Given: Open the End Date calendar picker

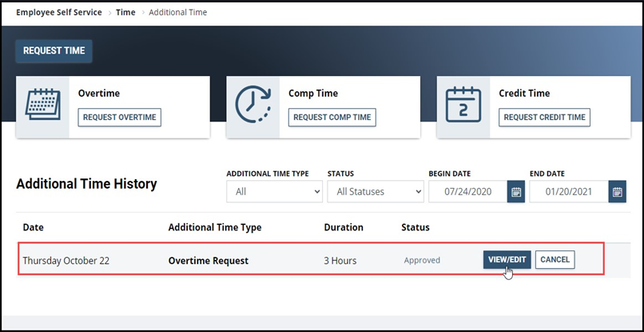Looking at the screenshot, I should (618, 192).
